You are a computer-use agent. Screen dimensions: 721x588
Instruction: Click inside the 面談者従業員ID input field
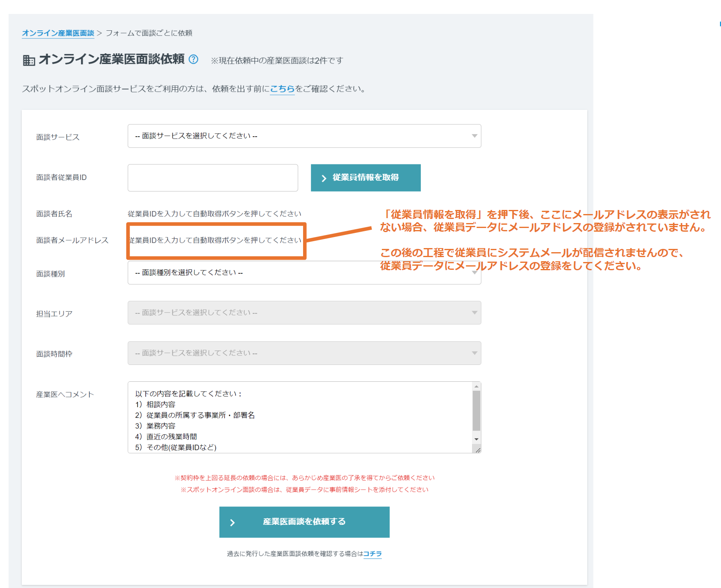[212, 178]
